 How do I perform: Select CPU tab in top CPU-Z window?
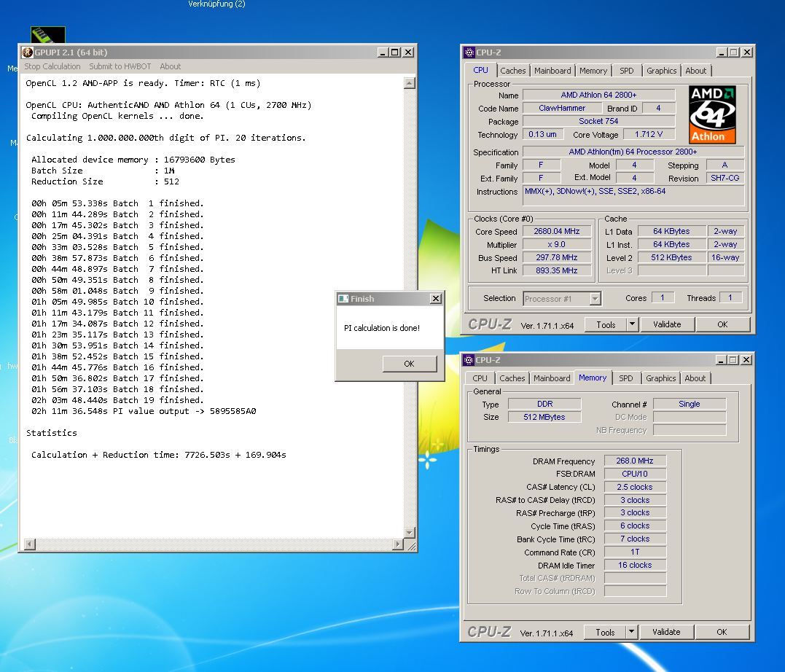pyautogui.click(x=480, y=70)
